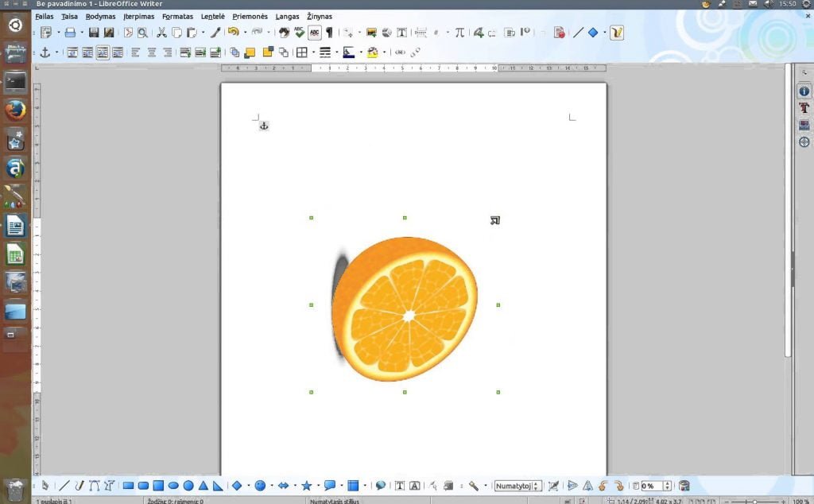Viewport: 814px width, 504px height.
Task: Click the Undo arrow icon
Action: [233, 32]
